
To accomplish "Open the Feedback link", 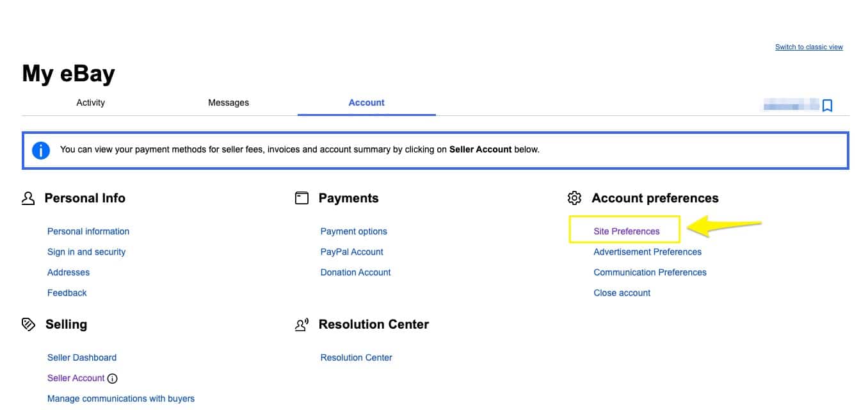I will 67,293.
